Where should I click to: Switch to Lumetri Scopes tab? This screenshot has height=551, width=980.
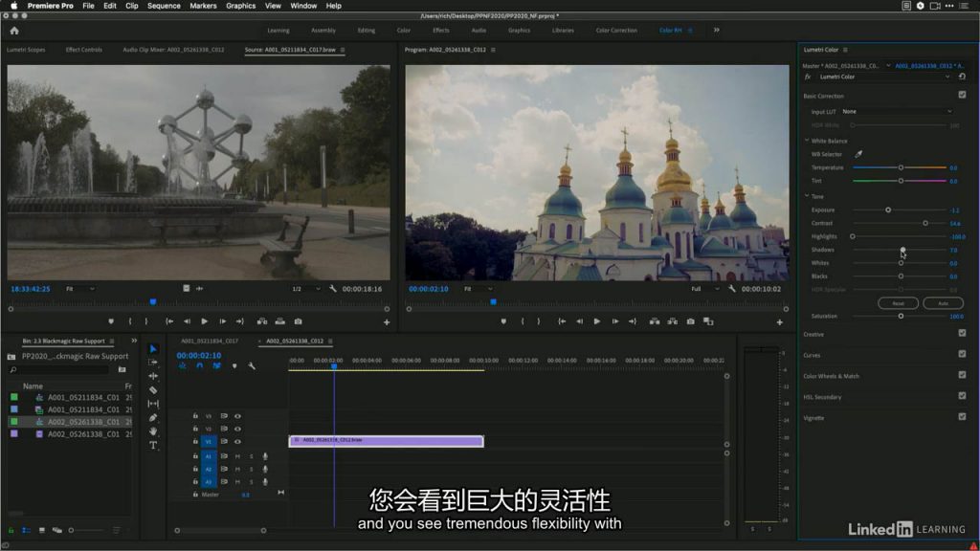point(26,50)
